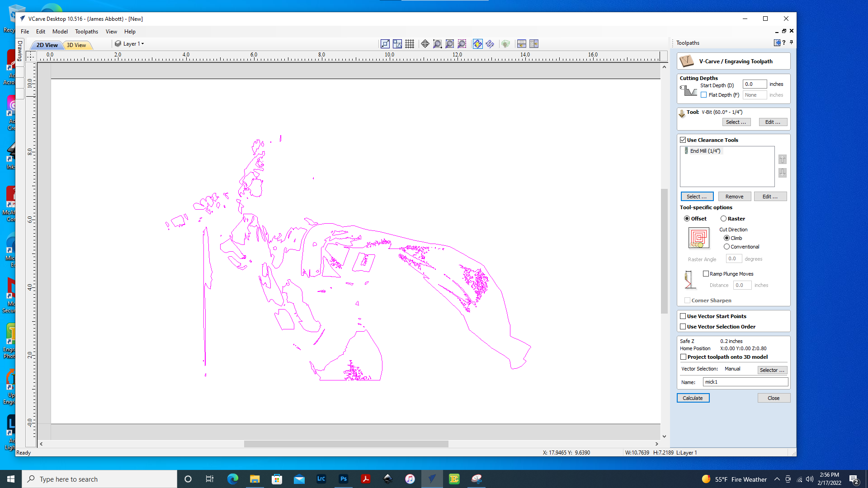The width and height of the screenshot is (868, 488).
Task: Expand the Drawing side tab
Action: click(x=20, y=51)
